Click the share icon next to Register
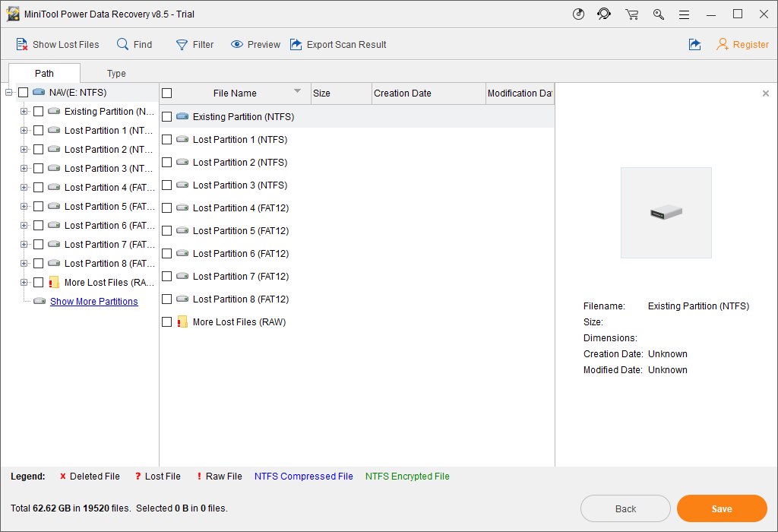 click(694, 45)
